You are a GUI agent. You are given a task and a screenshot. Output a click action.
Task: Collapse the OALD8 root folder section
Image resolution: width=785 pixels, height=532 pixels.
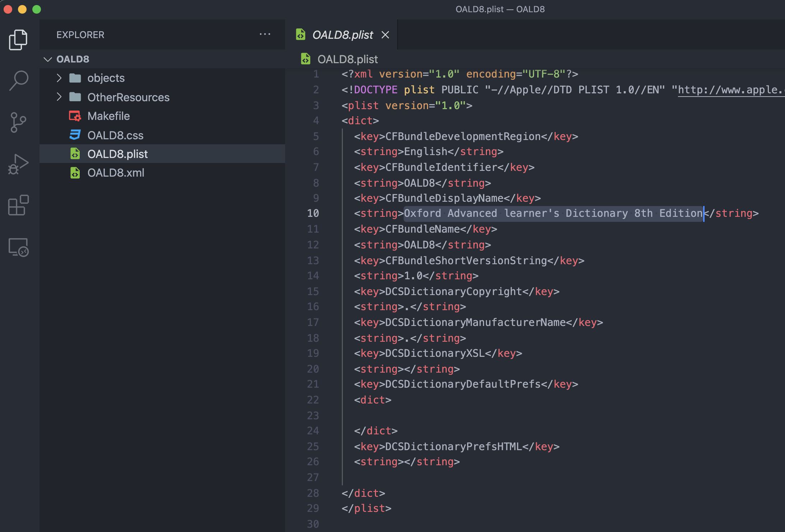click(48, 59)
